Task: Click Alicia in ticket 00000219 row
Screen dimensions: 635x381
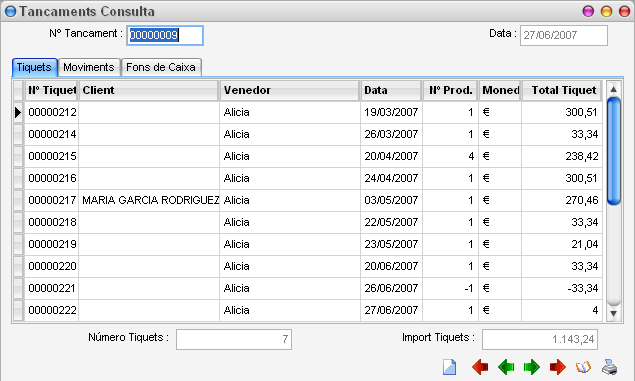Action: point(237,245)
